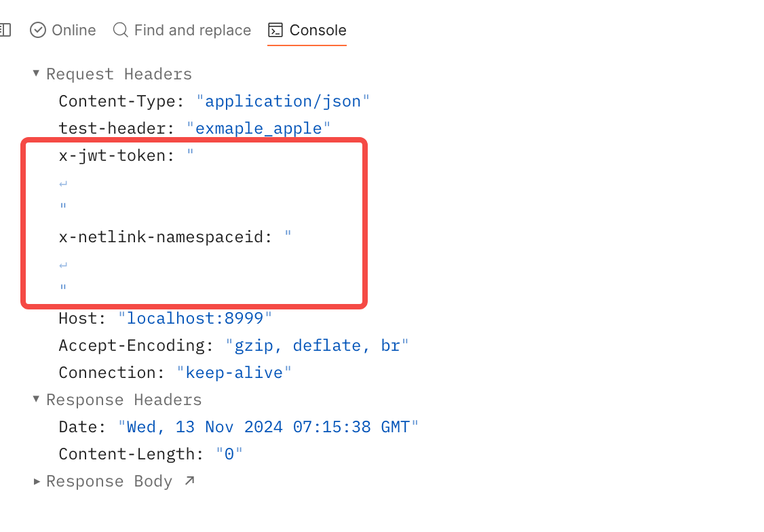This screenshot has height=532, width=764.
Task: Click the Console terminal icon
Action: coord(275,30)
